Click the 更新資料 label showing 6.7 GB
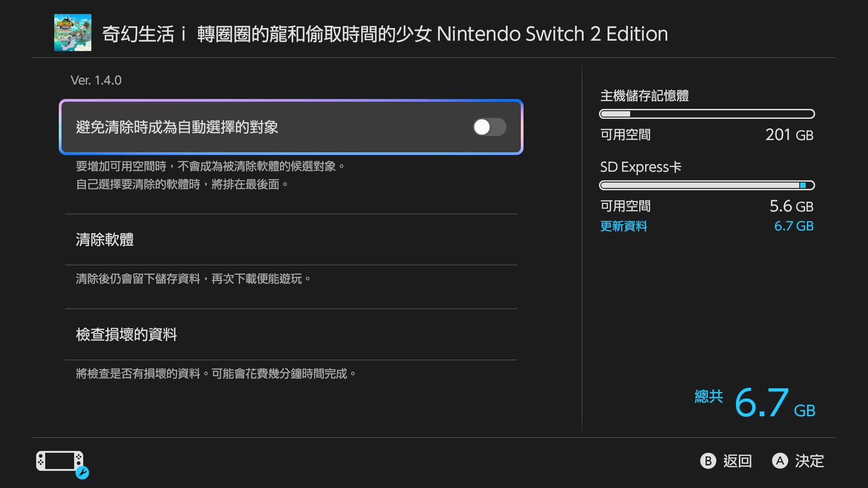This screenshot has height=488, width=868. [624, 226]
